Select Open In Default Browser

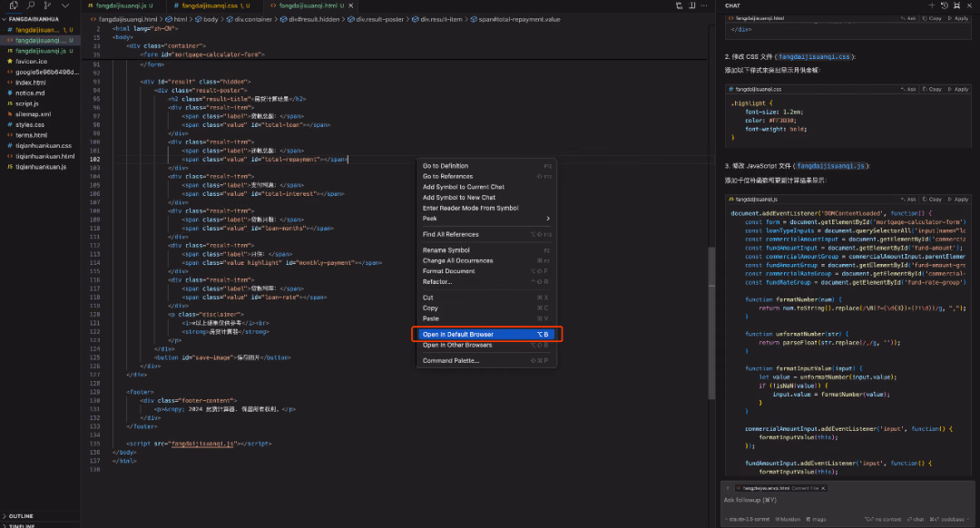coord(486,334)
